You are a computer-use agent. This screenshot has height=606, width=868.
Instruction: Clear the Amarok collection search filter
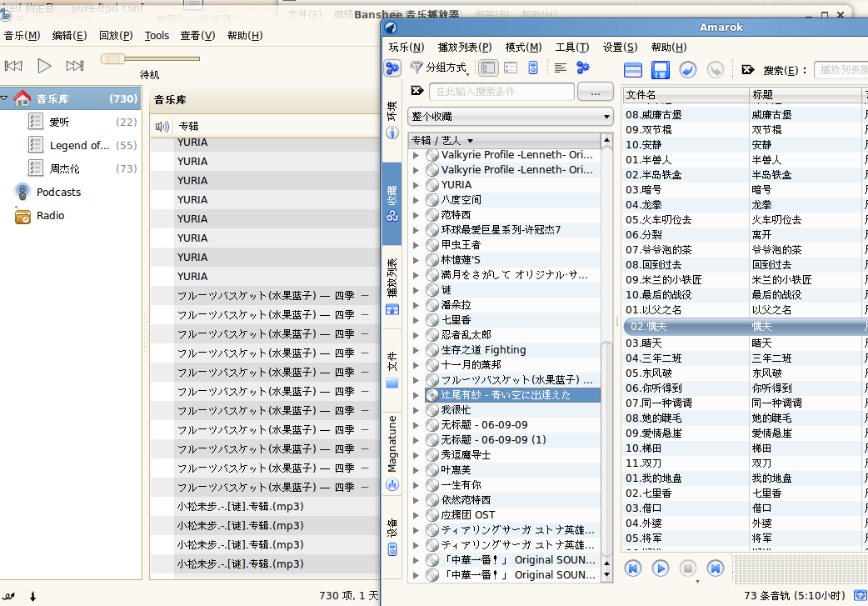tap(417, 91)
